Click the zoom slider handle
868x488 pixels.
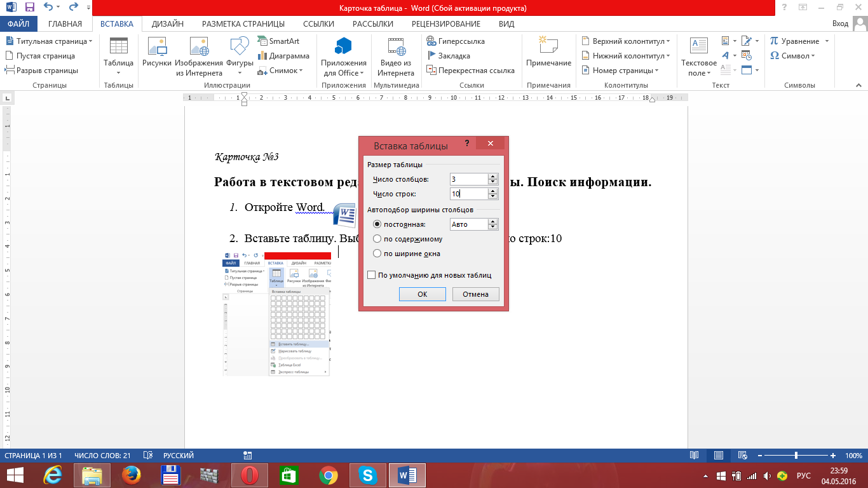[x=796, y=456]
